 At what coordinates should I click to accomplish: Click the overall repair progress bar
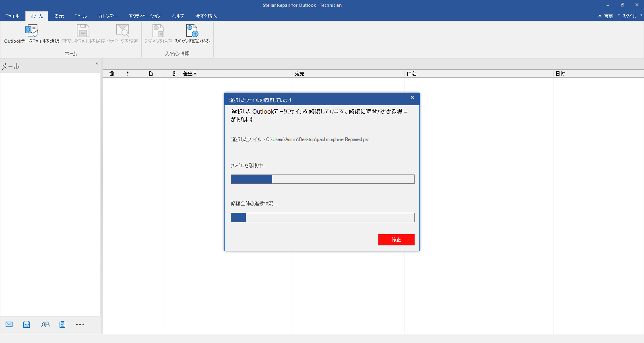click(x=322, y=217)
